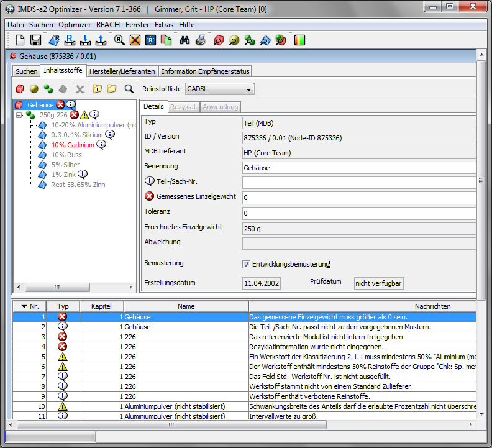492x448 pixels.
Task: Select the Anwendung tab
Action: point(221,107)
